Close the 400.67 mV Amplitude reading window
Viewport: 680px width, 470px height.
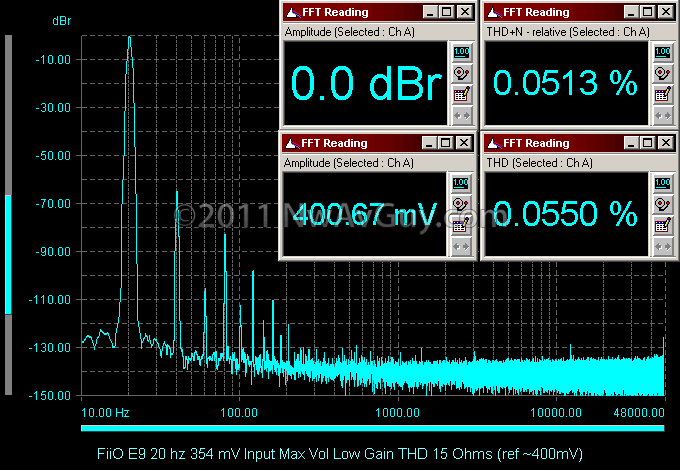464,143
